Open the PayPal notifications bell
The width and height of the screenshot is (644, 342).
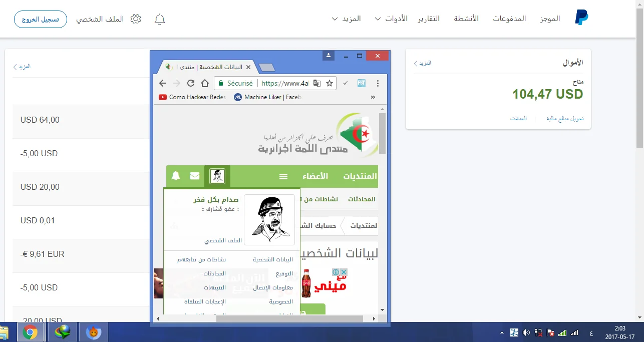point(160,20)
